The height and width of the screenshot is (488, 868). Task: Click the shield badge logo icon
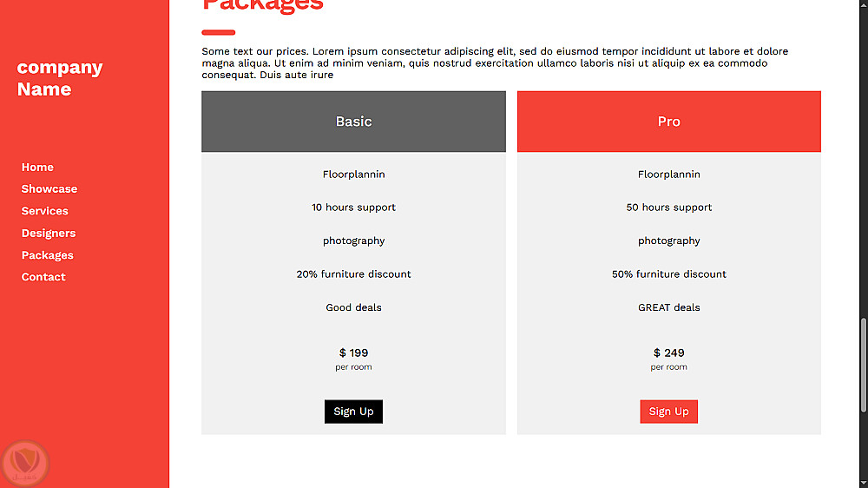pos(24,463)
